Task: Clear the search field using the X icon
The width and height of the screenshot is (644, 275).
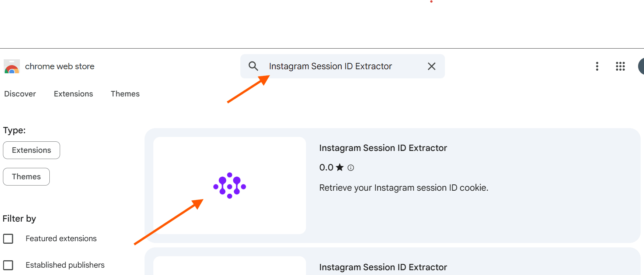Action: 431,66
